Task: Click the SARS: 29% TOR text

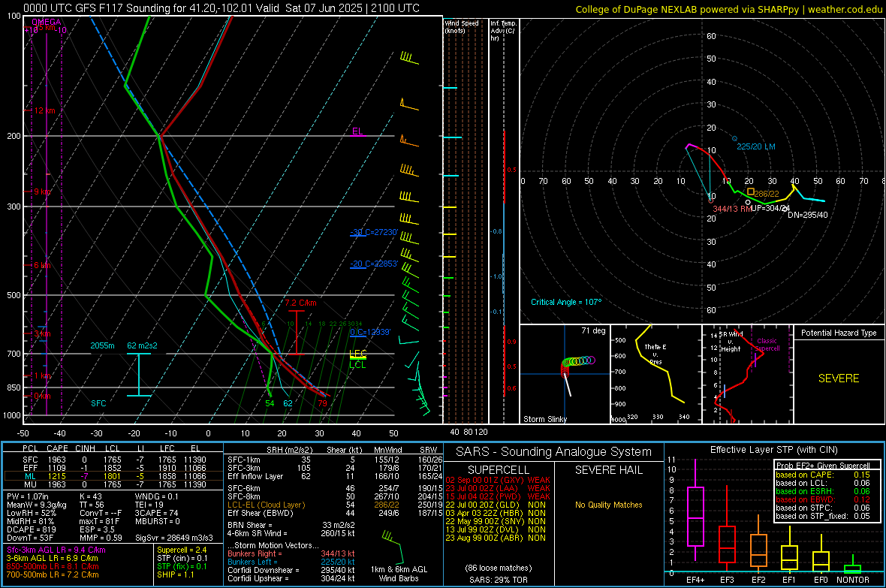Action: (x=498, y=580)
